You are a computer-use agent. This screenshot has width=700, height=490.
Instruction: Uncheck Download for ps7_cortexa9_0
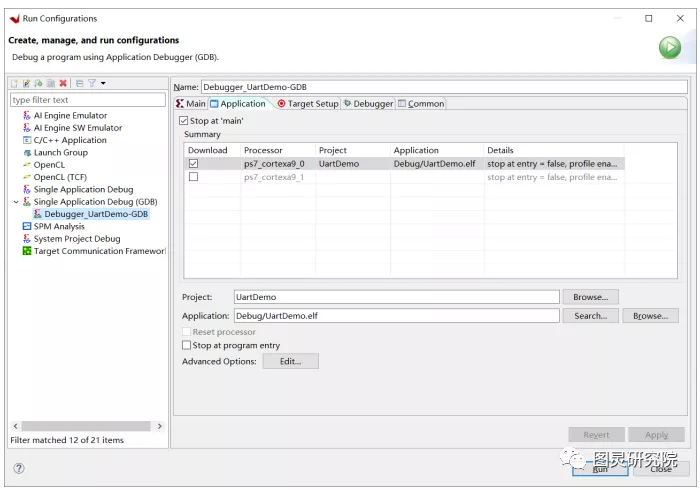pos(193,164)
